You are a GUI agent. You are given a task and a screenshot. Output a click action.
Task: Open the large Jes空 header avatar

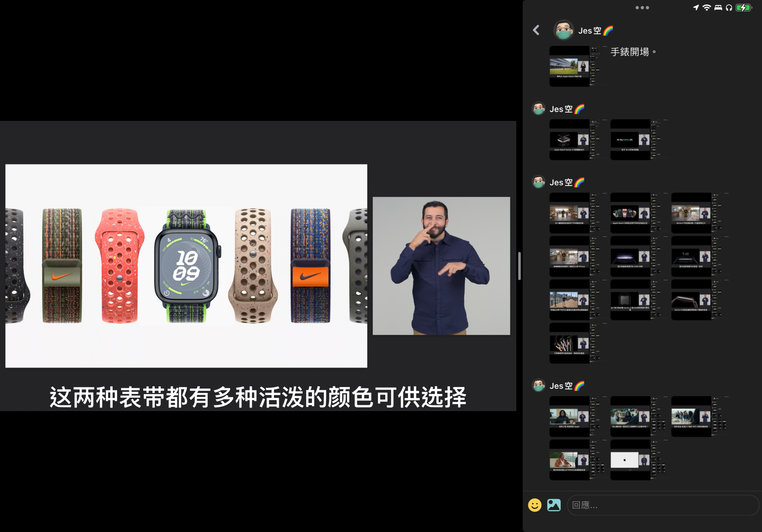tap(563, 30)
